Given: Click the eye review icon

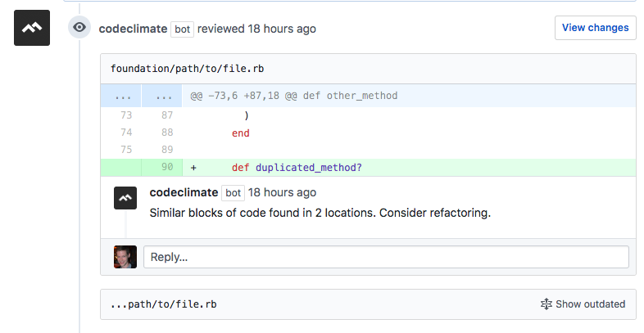Looking at the screenshot, I should point(79,28).
